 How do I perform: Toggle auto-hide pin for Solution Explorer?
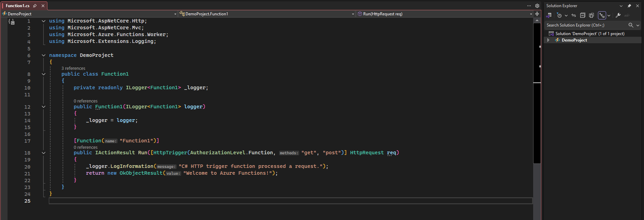629,6
